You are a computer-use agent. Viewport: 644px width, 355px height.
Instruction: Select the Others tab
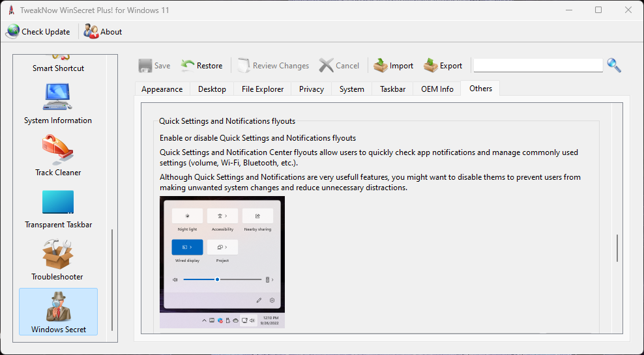pos(480,88)
